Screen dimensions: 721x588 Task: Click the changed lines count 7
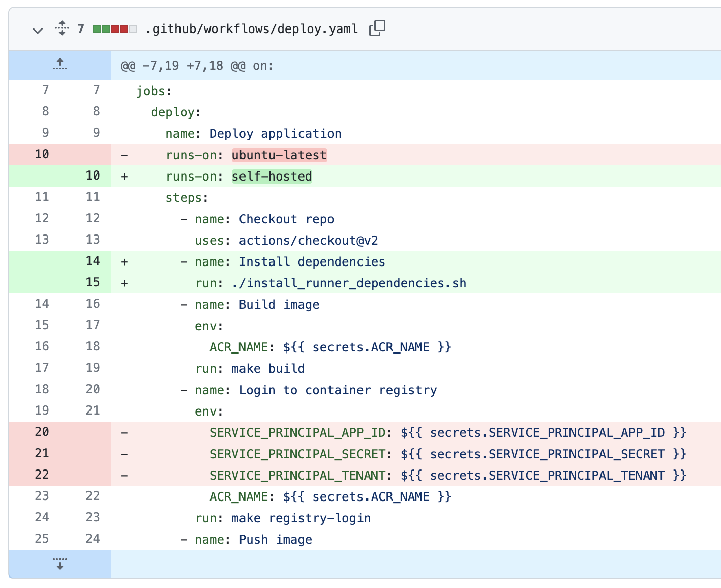pyautogui.click(x=80, y=29)
